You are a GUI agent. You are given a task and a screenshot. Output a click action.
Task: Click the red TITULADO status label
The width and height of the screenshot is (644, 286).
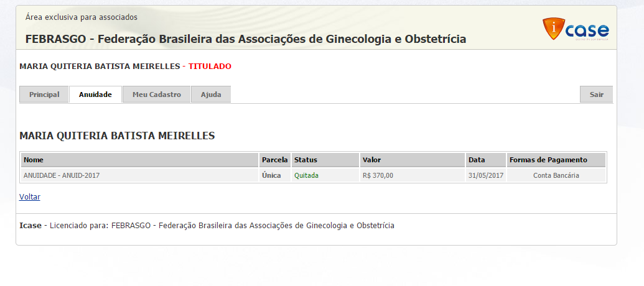[x=210, y=66]
